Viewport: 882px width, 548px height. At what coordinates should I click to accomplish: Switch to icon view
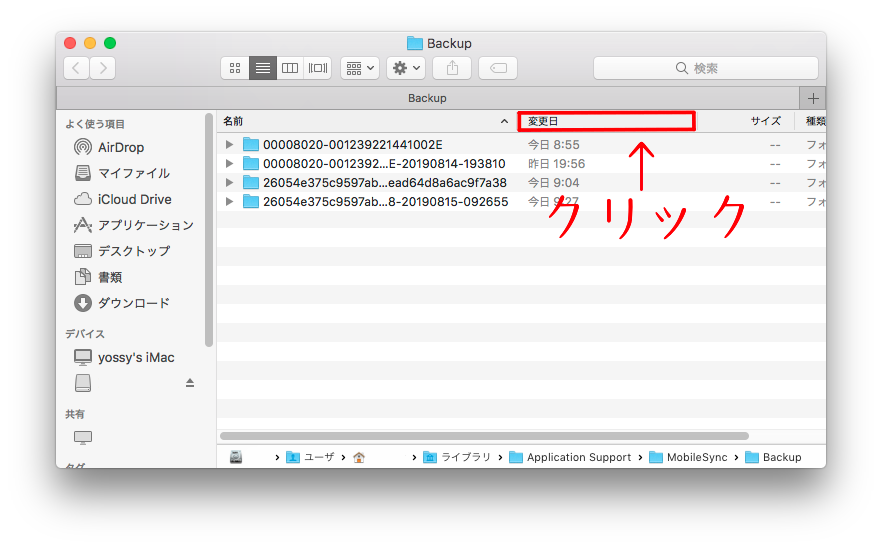click(235, 68)
